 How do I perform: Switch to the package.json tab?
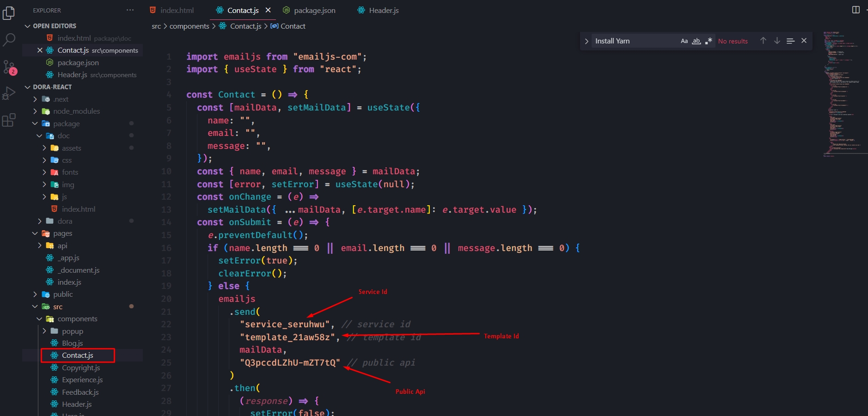(314, 10)
